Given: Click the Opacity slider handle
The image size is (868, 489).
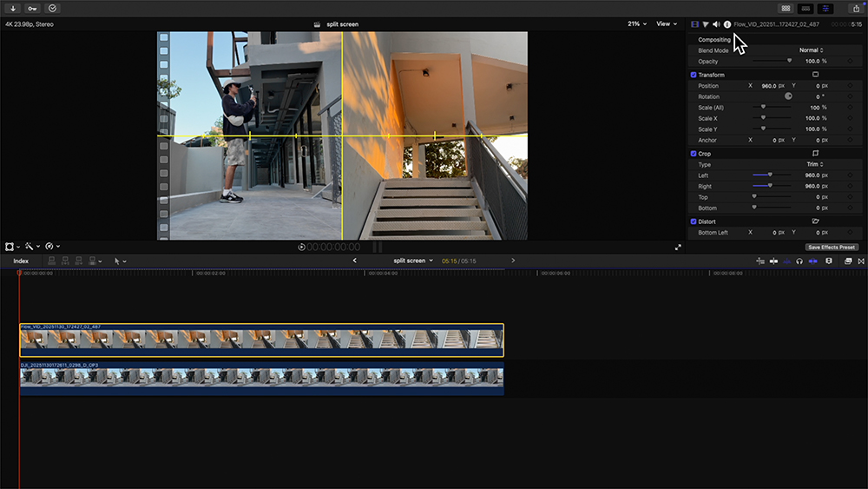Looking at the screenshot, I should (789, 61).
